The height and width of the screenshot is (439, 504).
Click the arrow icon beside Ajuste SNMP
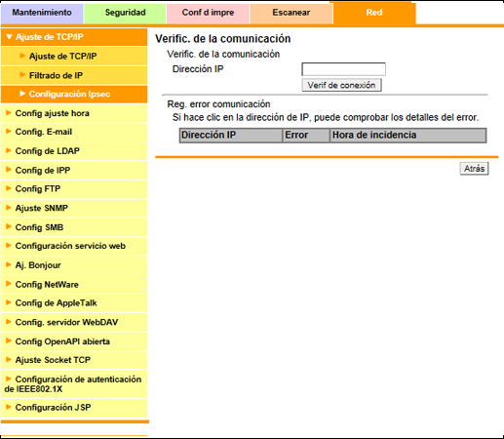9,208
